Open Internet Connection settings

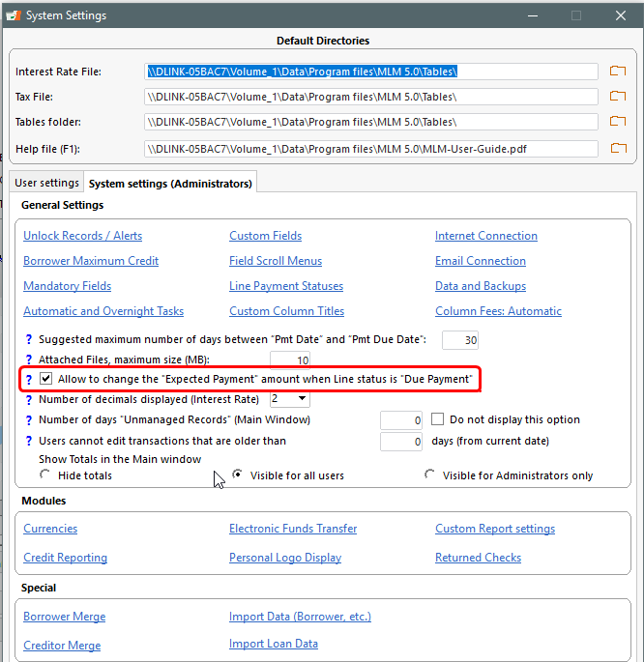tap(486, 236)
